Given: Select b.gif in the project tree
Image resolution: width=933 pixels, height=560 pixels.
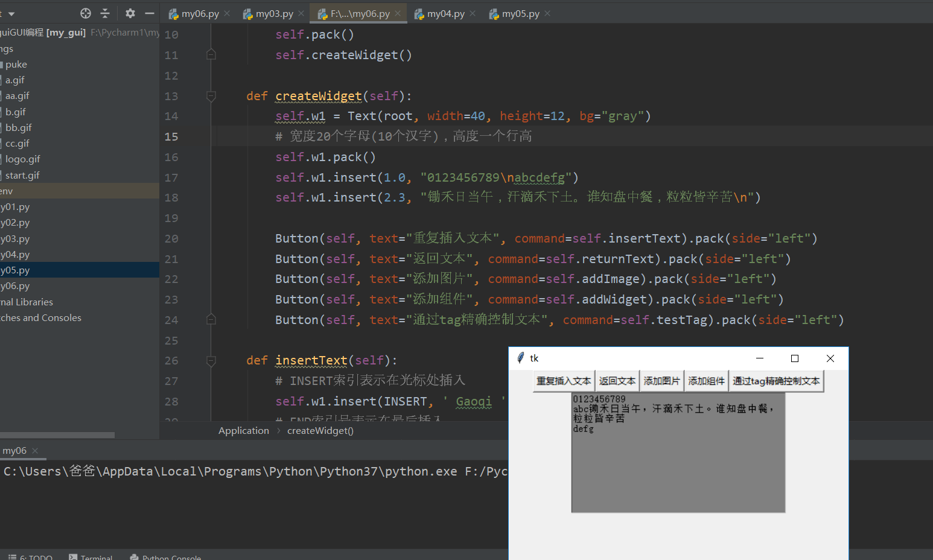Looking at the screenshot, I should [x=15, y=112].
